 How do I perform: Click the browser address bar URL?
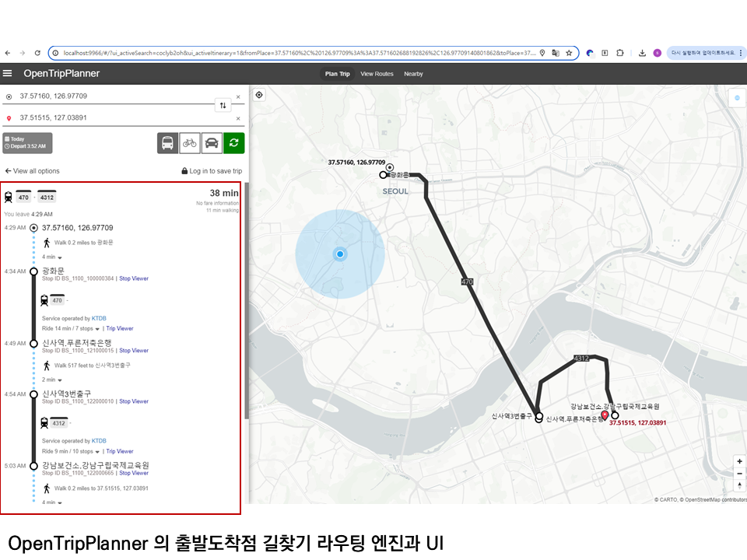click(299, 53)
